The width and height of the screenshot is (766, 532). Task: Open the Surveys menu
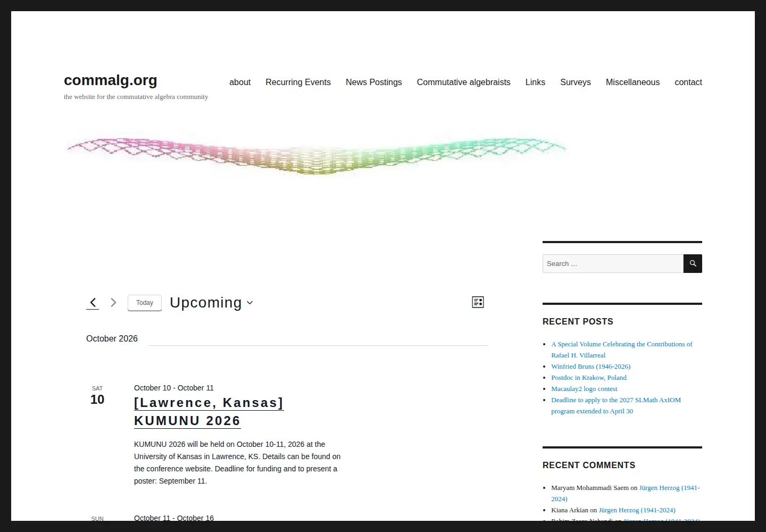click(x=576, y=82)
